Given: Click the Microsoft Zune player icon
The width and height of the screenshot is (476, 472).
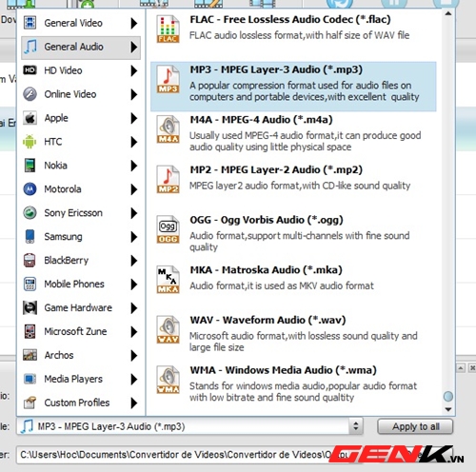Looking at the screenshot, I should point(30,331).
